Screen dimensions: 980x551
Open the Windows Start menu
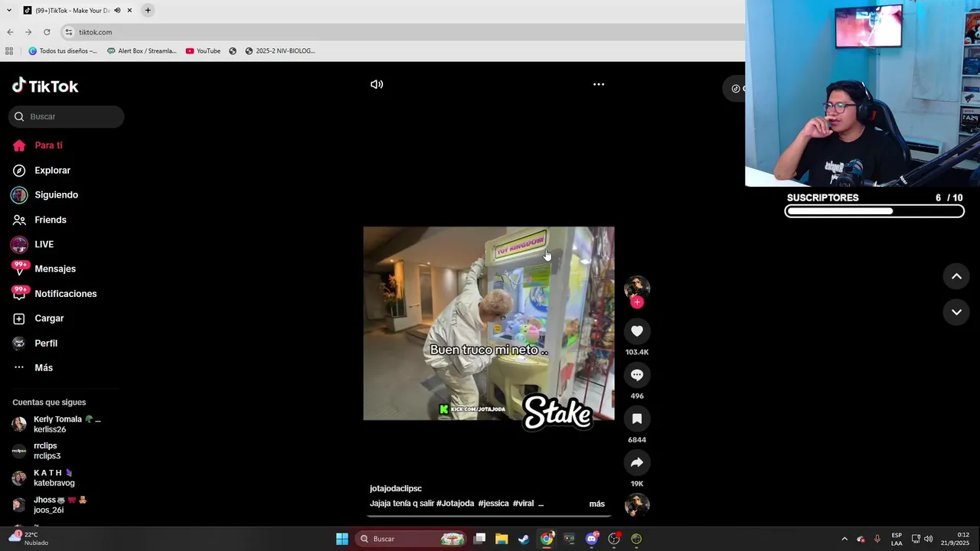(x=342, y=539)
